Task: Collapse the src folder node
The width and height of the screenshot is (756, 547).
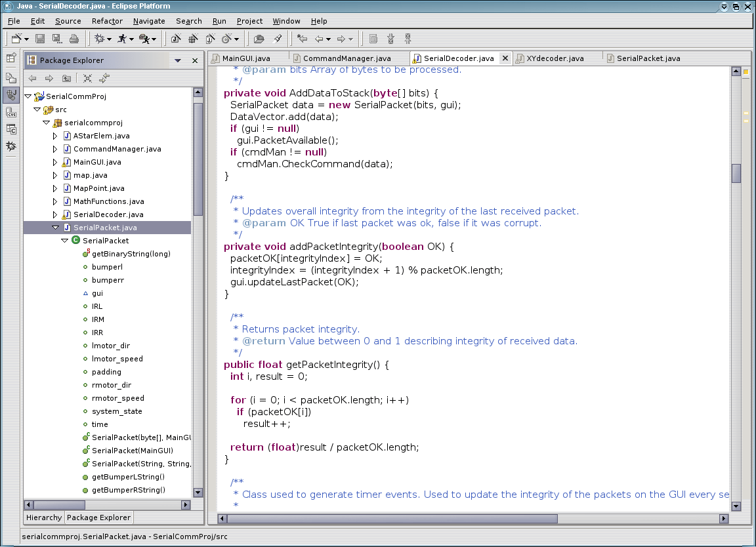Action: click(37, 110)
